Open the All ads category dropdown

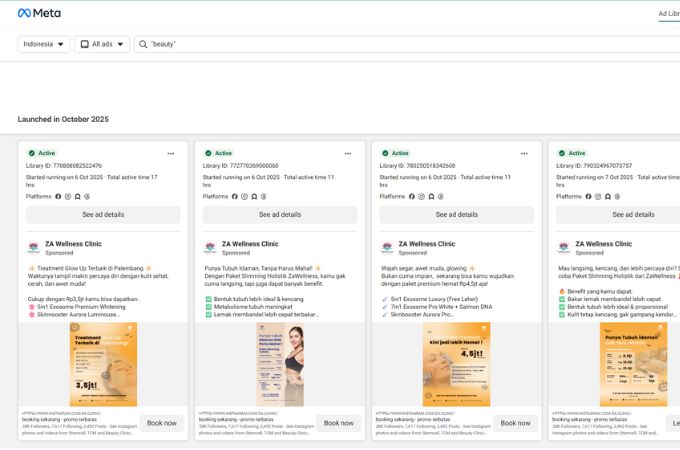coord(102,44)
